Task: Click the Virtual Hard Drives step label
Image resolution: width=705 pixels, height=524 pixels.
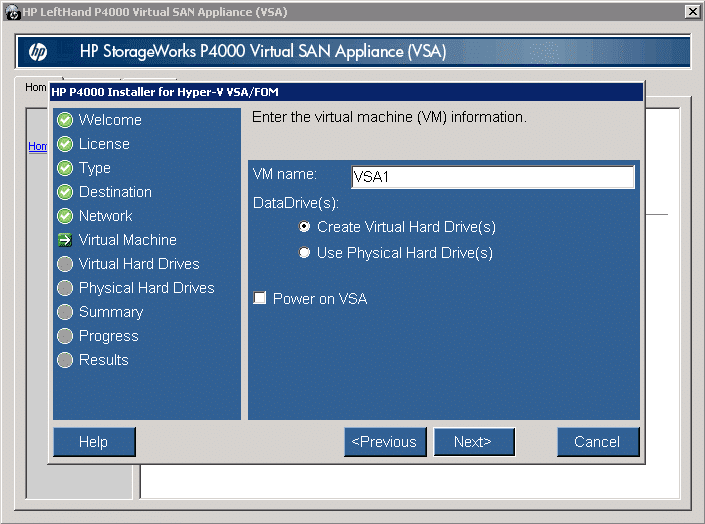Action: (x=139, y=264)
